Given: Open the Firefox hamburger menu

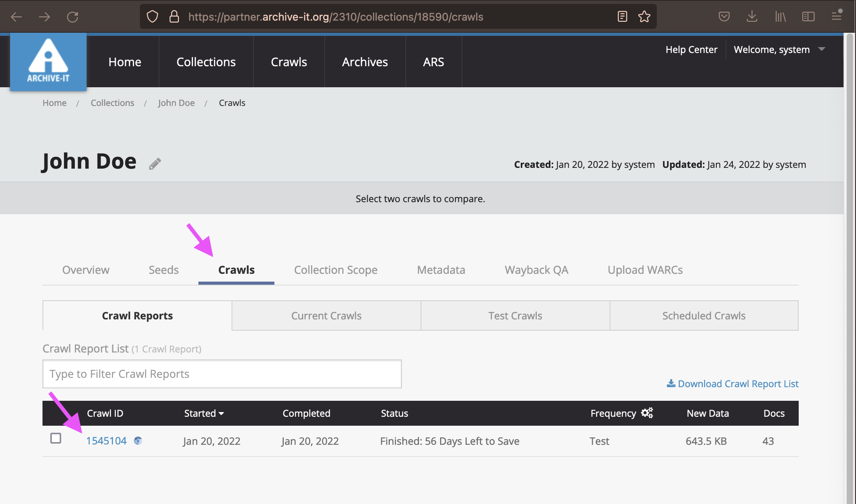Looking at the screenshot, I should coord(836,17).
